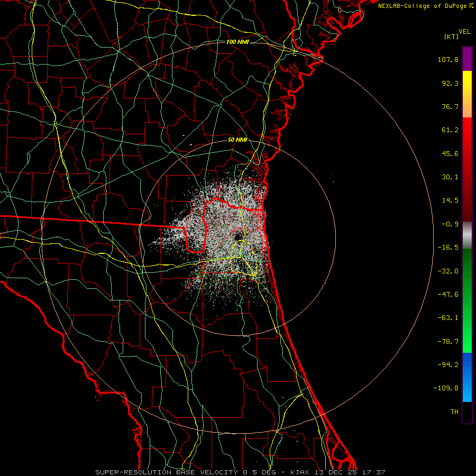Click the VEL legend heading

464,32
